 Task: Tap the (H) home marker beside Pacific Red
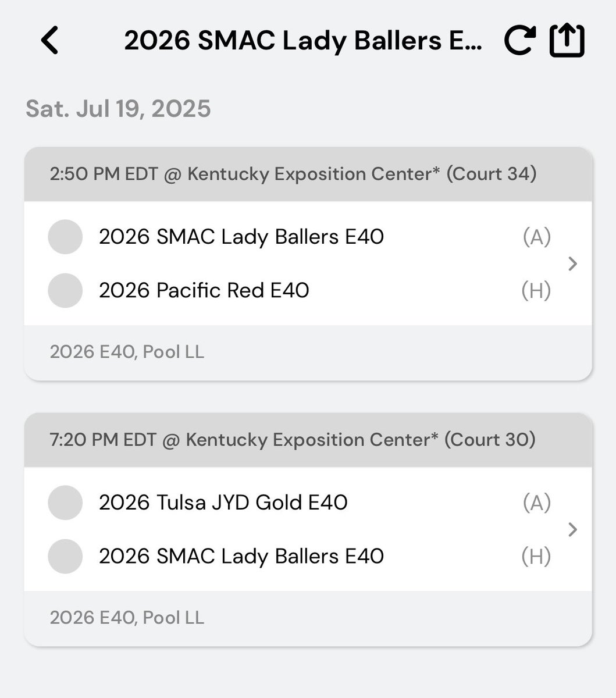536,290
